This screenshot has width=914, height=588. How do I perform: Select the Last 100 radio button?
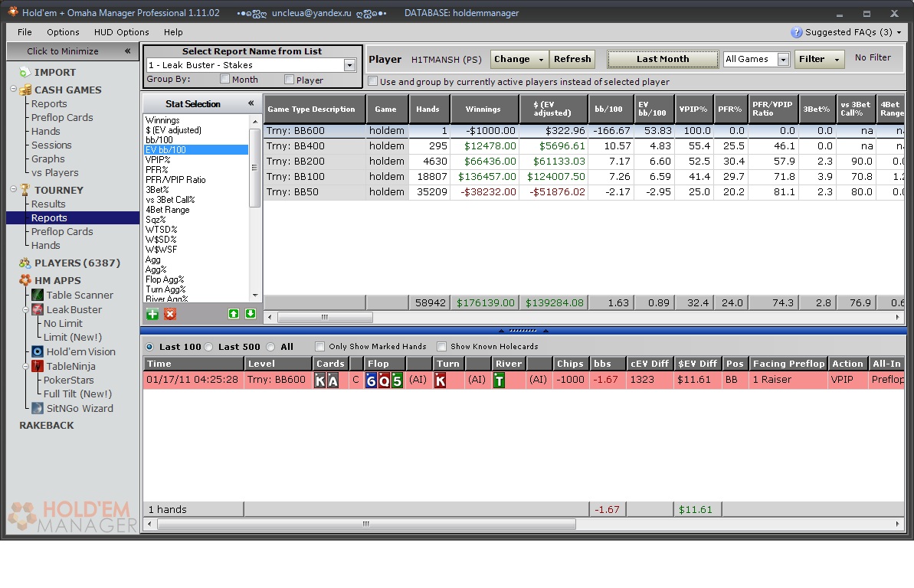click(x=150, y=347)
